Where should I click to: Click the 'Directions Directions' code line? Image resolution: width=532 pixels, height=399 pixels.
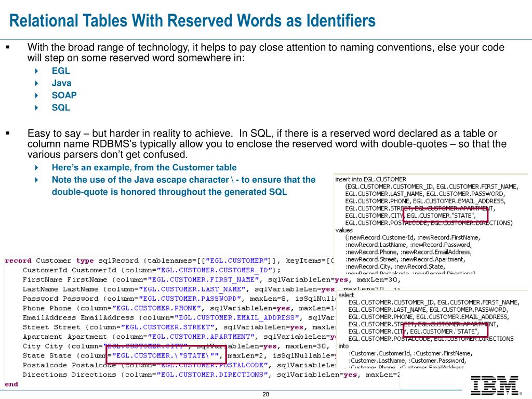(x=211, y=375)
